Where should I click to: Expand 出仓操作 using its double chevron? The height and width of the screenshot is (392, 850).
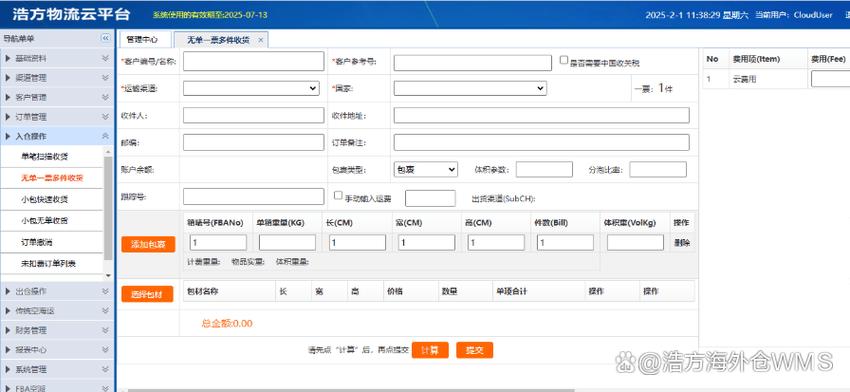point(105,291)
